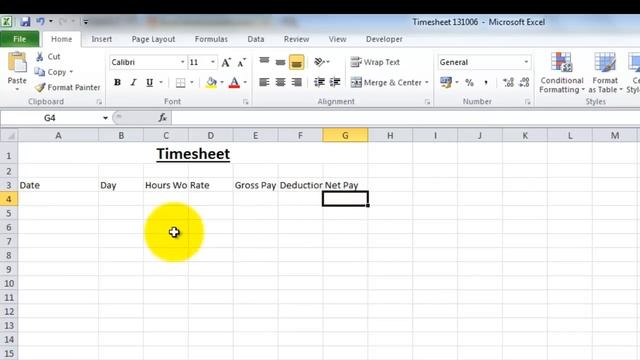Apply Percent Style
640x360 pixels.
click(x=469, y=82)
